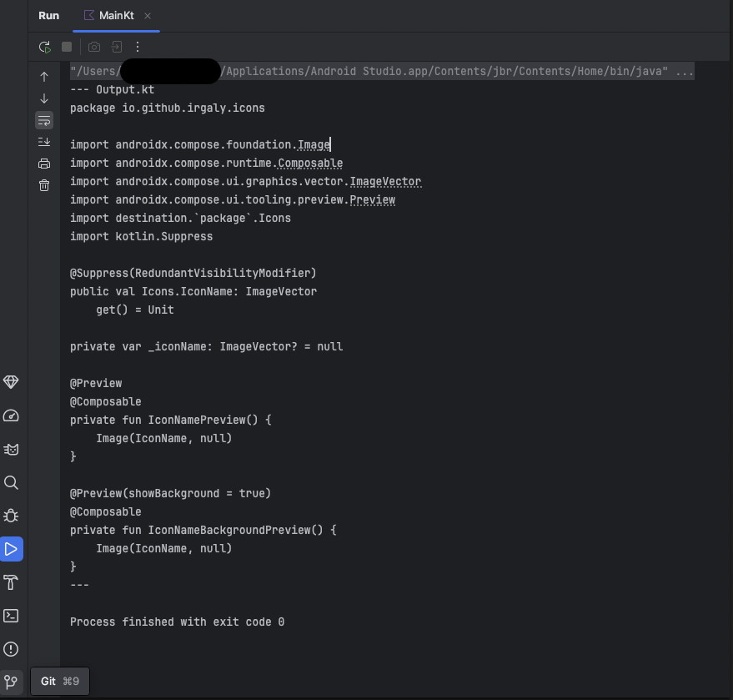Click the down the stack trace arrow
733x700 pixels.
click(44, 98)
